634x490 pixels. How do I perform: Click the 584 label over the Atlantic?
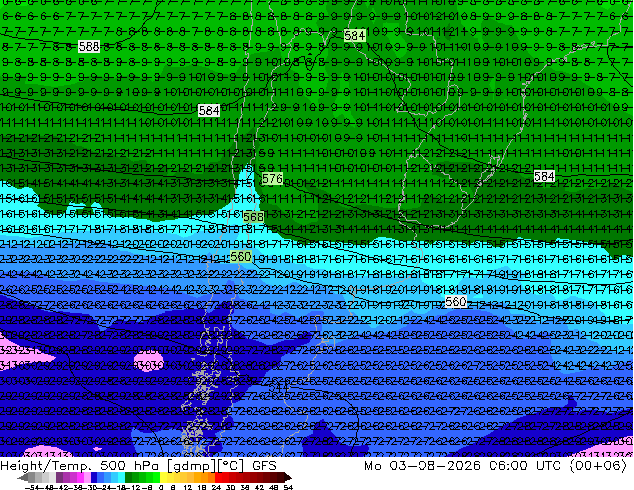pyautogui.click(x=544, y=176)
